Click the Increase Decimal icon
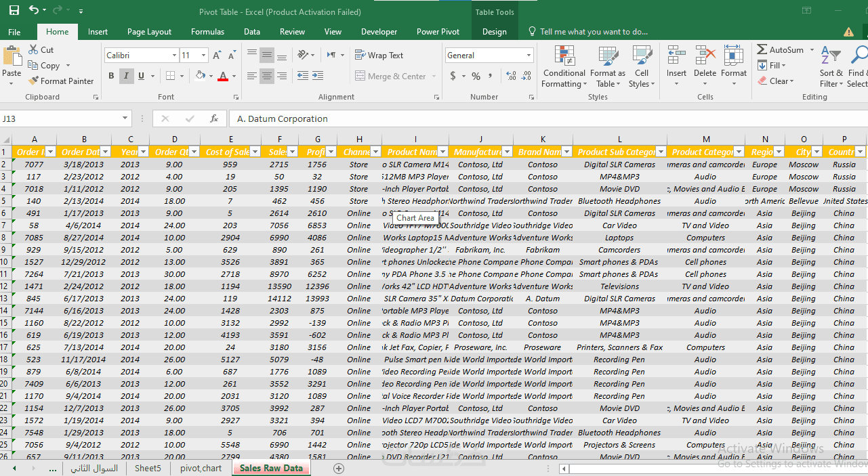The height and width of the screenshot is (476, 868). 510,77
